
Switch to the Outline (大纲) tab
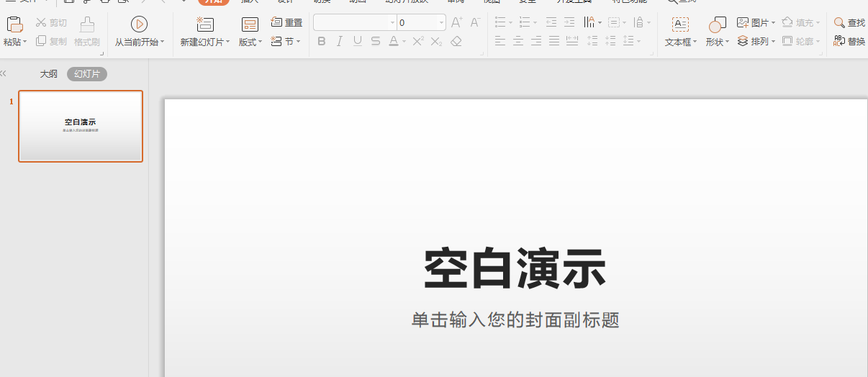(x=48, y=73)
